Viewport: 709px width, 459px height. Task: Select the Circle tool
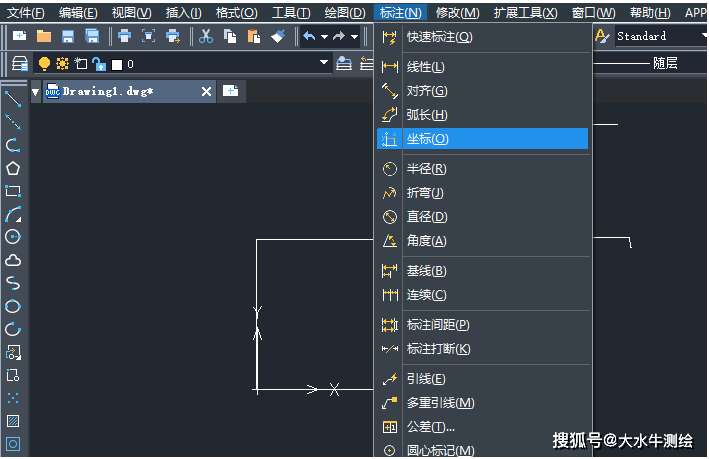point(13,237)
